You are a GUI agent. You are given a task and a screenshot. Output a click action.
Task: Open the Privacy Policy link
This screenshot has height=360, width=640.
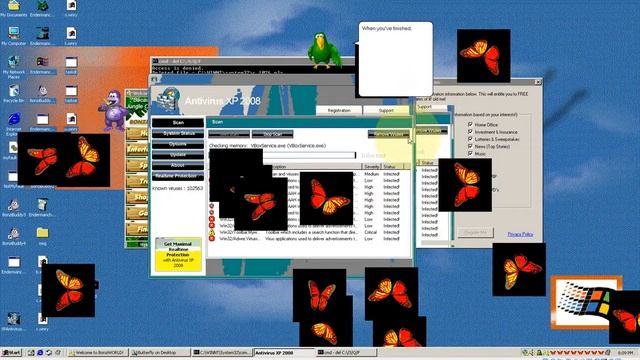click(520, 234)
